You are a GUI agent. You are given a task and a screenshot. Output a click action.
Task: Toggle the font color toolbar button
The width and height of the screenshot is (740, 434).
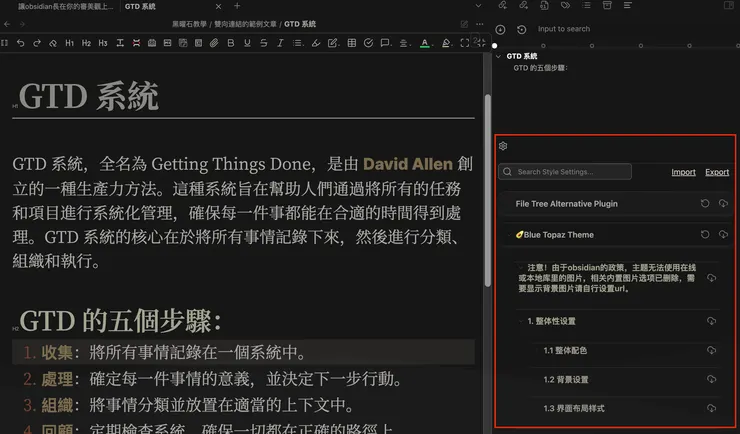coord(425,43)
